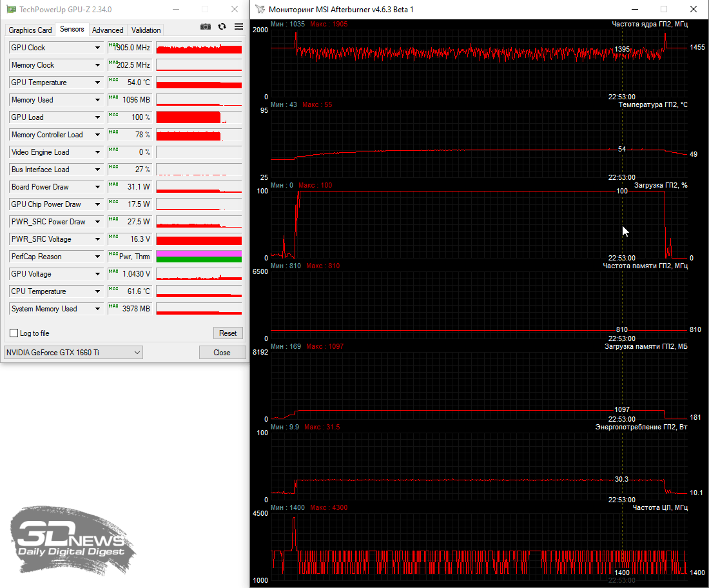The image size is (709, 588).
Task: Open the Board Power Draw dropdown
Action: click(x=97, y=187)
